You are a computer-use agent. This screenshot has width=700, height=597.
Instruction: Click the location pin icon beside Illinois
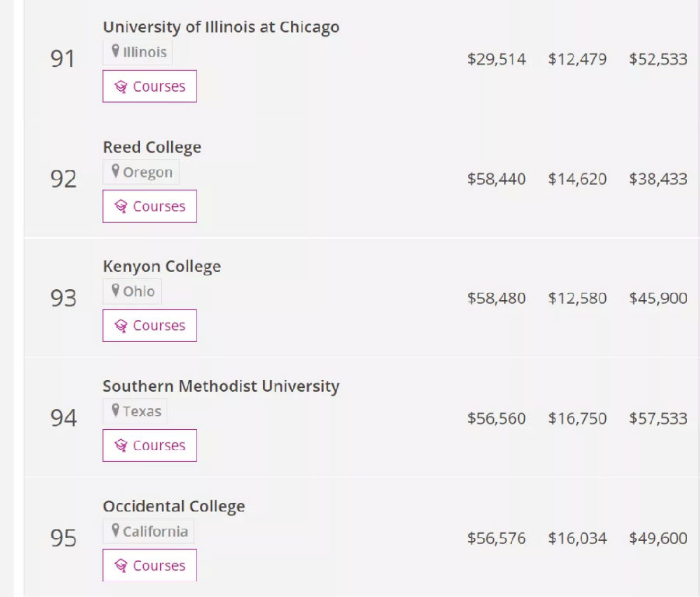click(x=115, y=52)
